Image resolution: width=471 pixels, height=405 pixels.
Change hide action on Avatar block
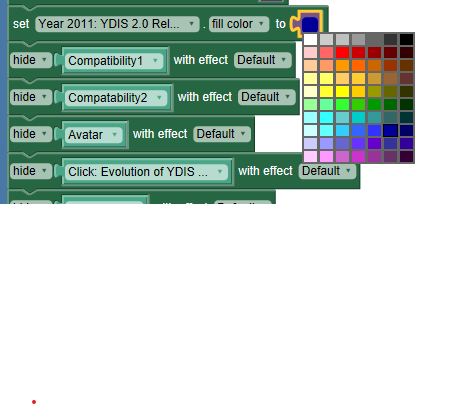click(x=31, y=134)
